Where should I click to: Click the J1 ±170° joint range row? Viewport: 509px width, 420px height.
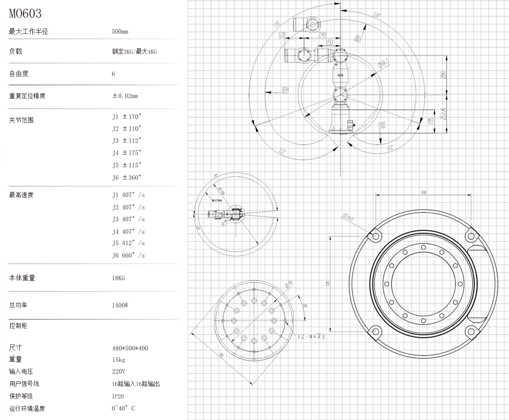[x=127, y=117]
